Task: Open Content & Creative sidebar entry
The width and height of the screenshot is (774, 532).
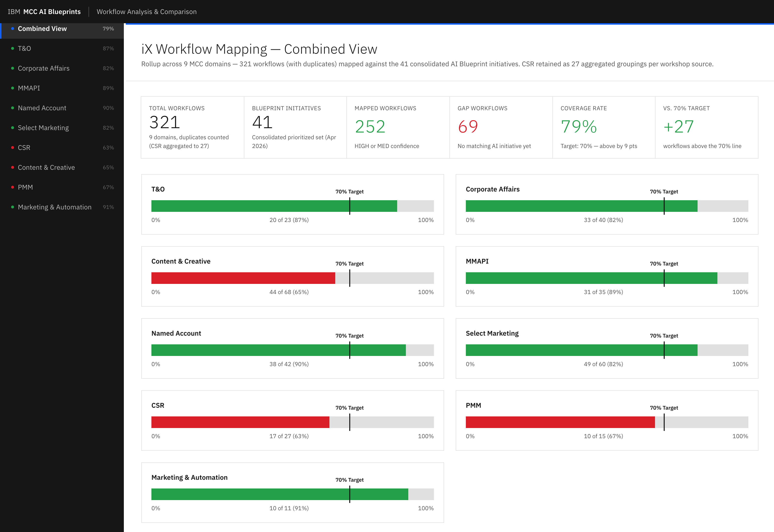Action: click(62, 168)
